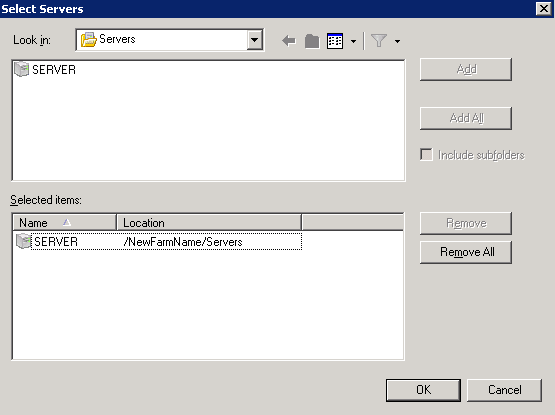Click the Cancel button

pos(504,390)
